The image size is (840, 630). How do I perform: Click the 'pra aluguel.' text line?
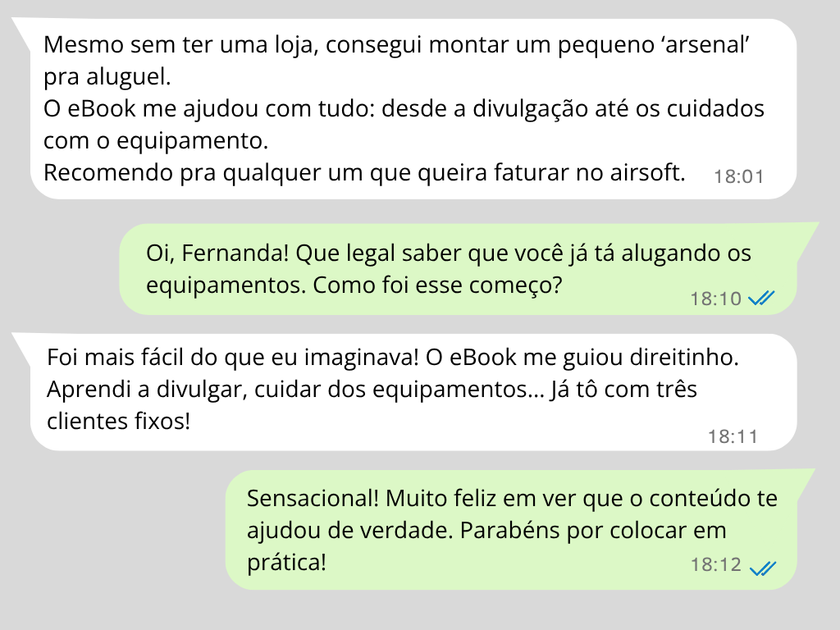click(107, 76)
